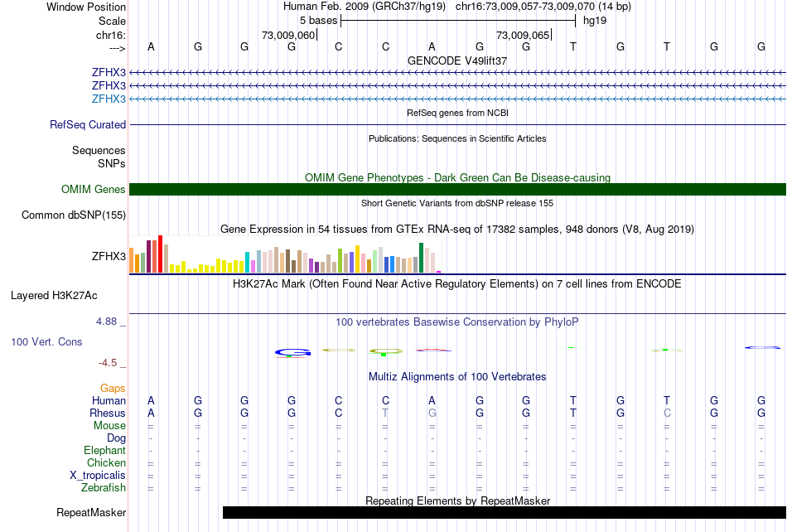The height and width of the screenshot is (532, 787).
Task: Click the SNPs label in Publications track
Action: (112, 163)
